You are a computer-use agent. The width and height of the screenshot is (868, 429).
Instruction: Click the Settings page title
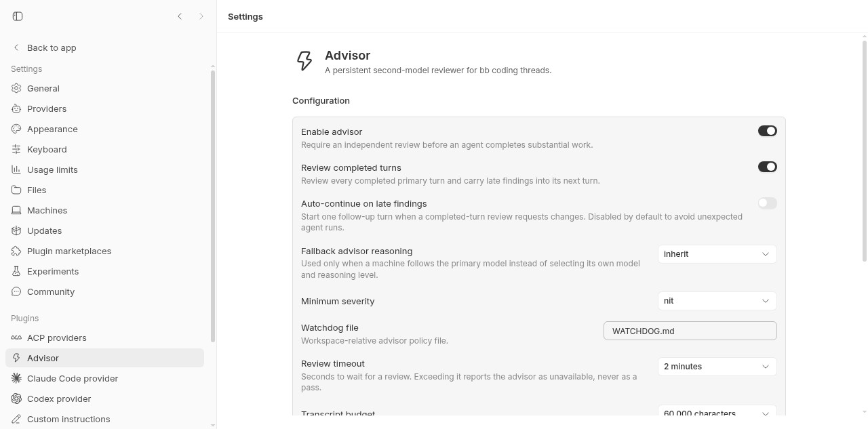coord(245,16)
